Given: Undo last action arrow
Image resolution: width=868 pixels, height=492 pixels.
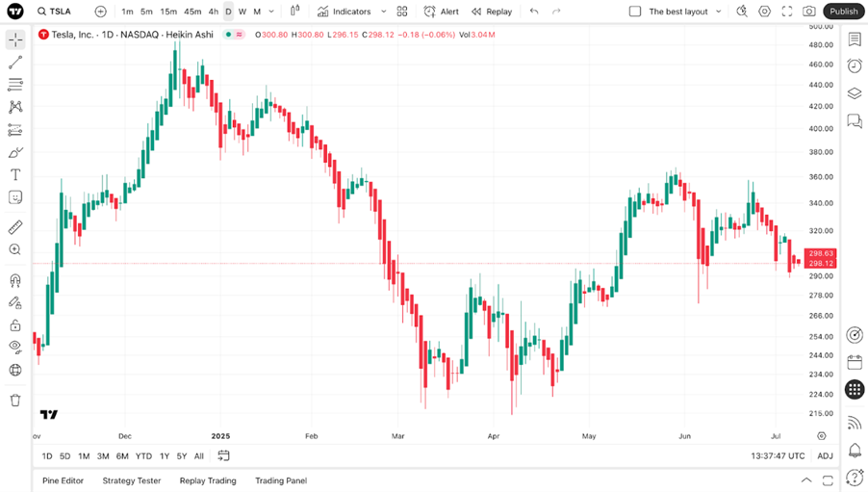Looking at the screenshot, I should pyautogui.click(x=534, y=12).
